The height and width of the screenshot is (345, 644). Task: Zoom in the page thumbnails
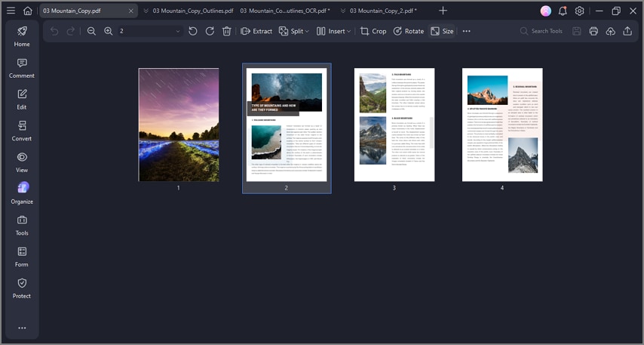(x=108, y=31)
